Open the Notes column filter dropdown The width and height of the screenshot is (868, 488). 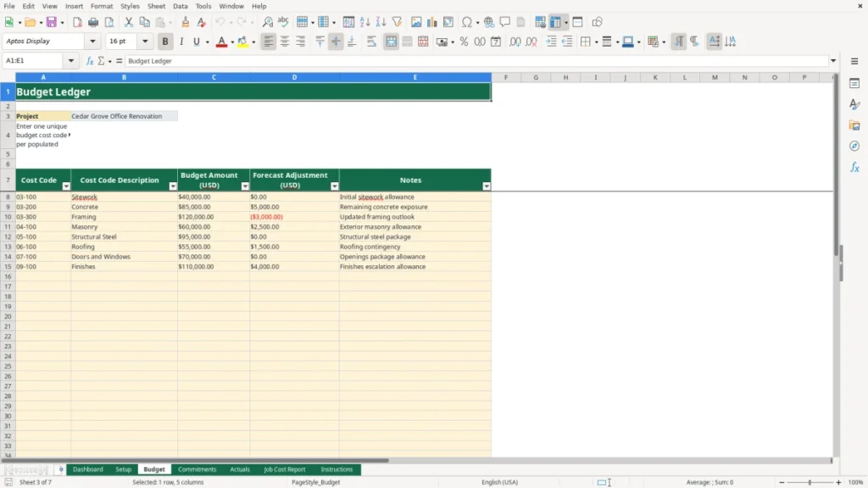(x=486, y=186)
